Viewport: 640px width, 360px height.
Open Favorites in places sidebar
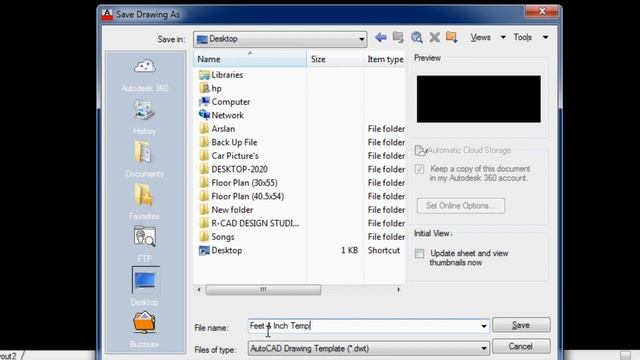coord(144,202)
